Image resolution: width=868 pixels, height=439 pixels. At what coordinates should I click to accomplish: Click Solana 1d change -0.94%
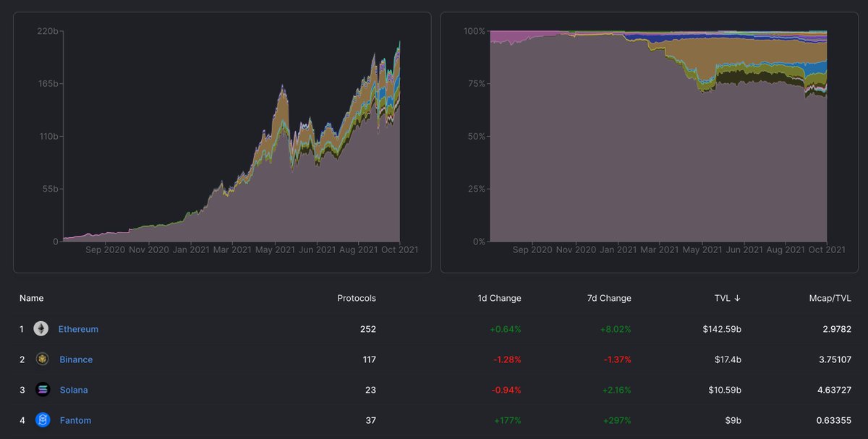506,390
